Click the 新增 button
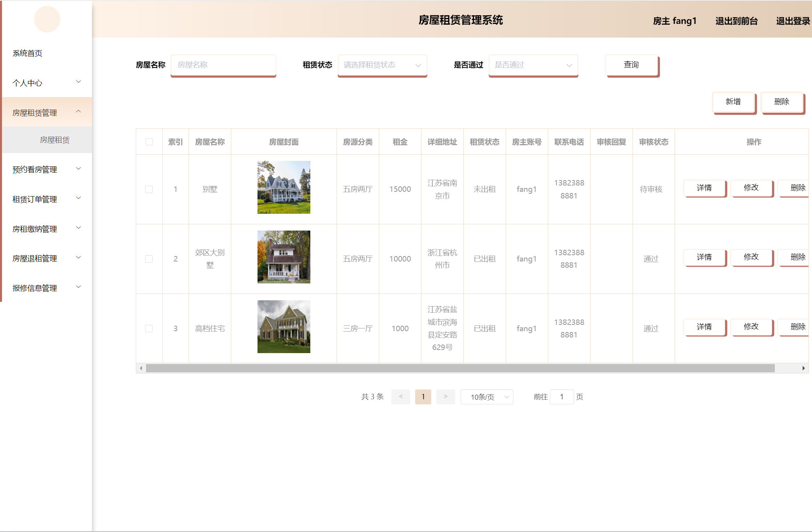This screenshot has width=812, height=532. [x=733, y=102]
